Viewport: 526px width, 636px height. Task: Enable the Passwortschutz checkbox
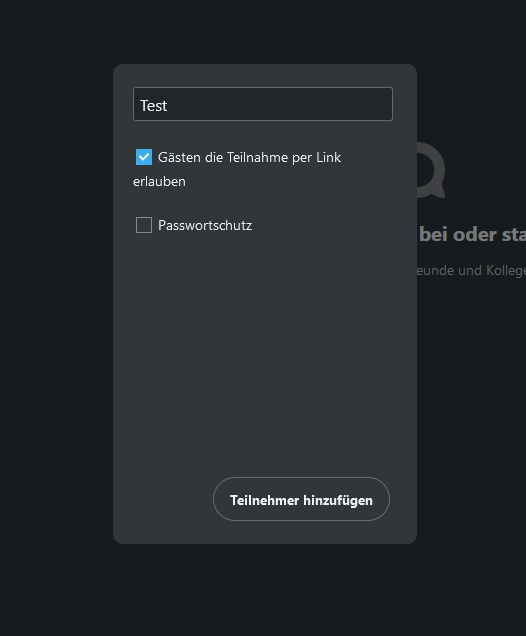click(144, 225)
